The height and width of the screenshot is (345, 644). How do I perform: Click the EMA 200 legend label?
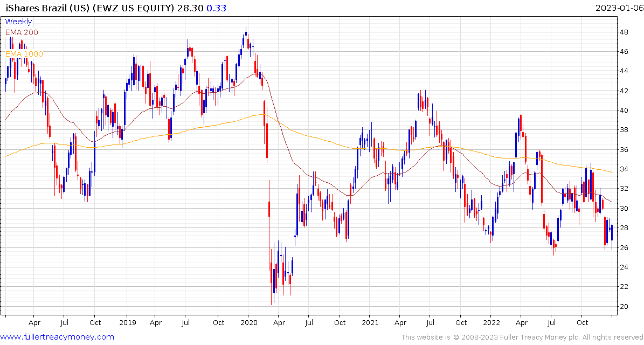pyautogui.click(x=22, y=32)
